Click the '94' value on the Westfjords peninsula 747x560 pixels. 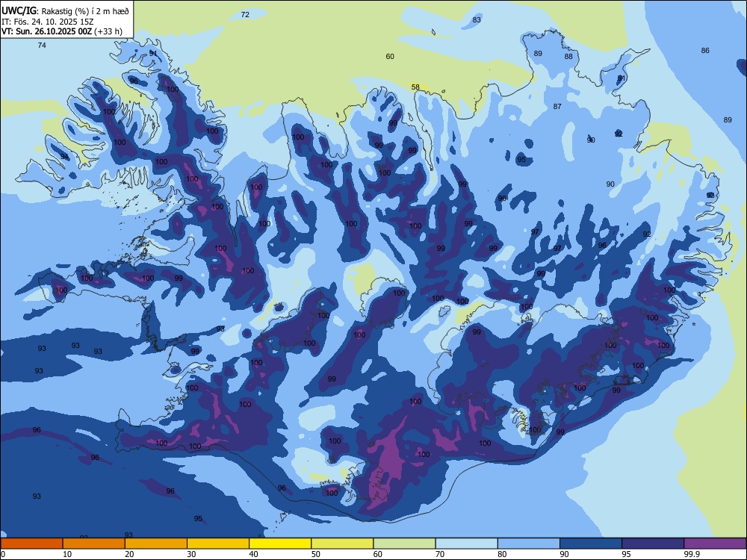tap(64, 157)
